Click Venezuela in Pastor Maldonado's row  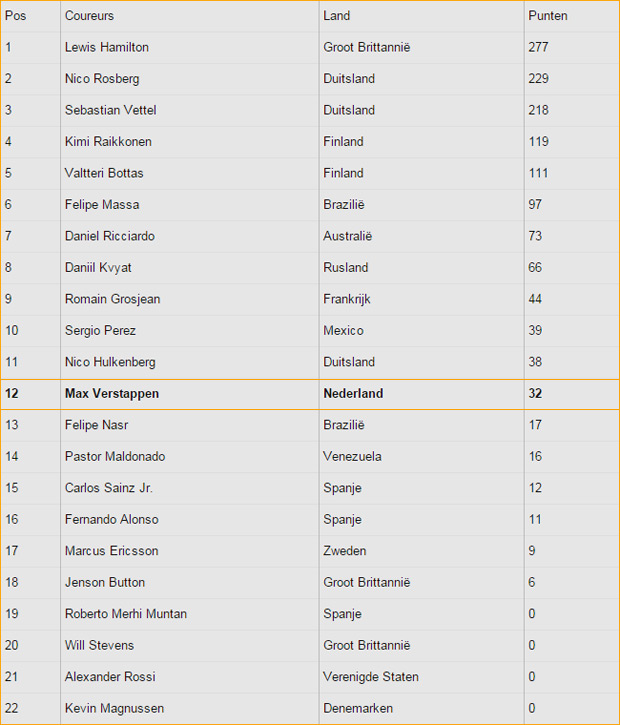[352, 456]
